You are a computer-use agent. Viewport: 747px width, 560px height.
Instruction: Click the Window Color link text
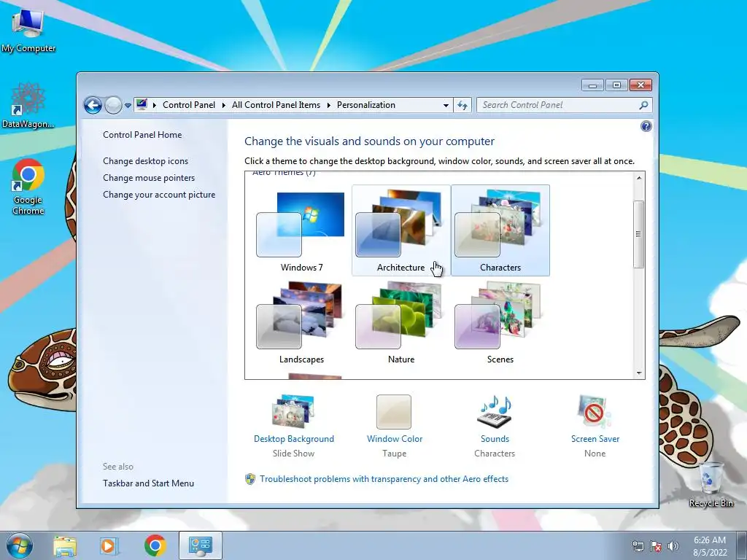[395, 439]
